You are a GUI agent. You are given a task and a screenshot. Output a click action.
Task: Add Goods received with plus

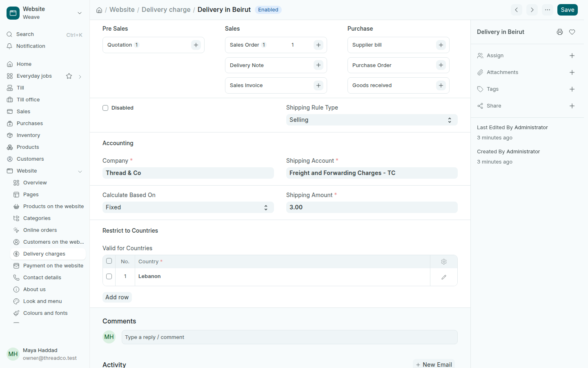pyautogui.click(x=441, y=85)
